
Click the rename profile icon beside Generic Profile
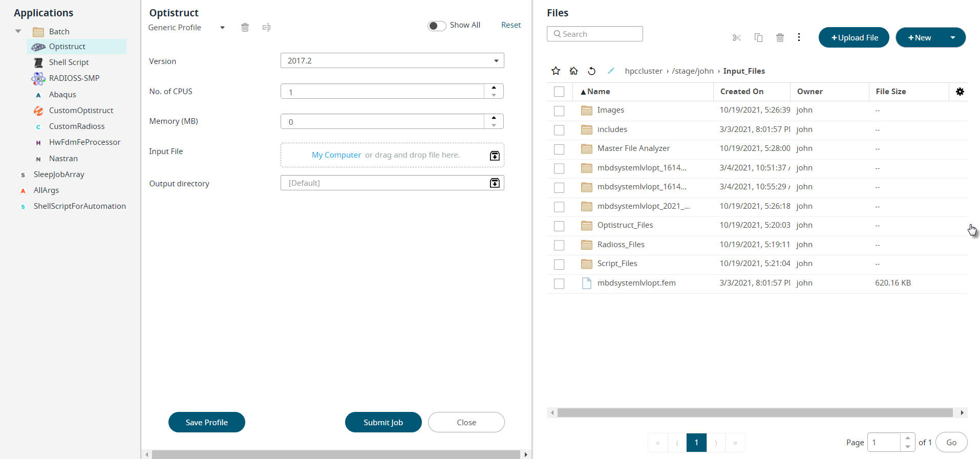coord(266,28)
